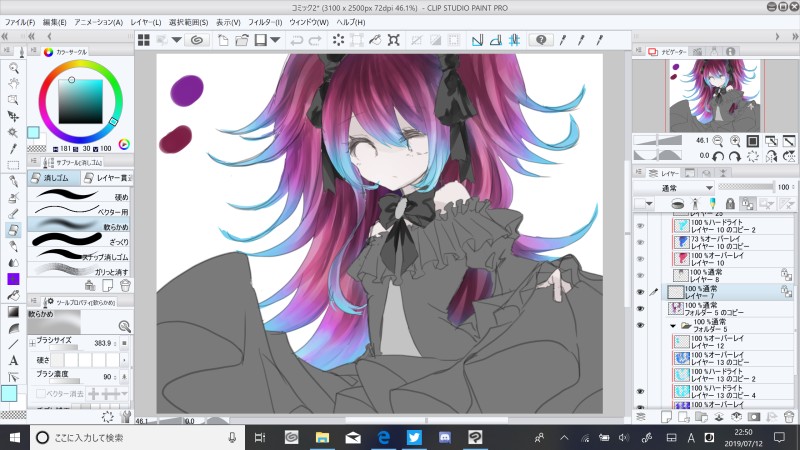Viewport: 800px width, 450px height.
Task: Click the main color swatch under color wheel
Action: [33, 133]
